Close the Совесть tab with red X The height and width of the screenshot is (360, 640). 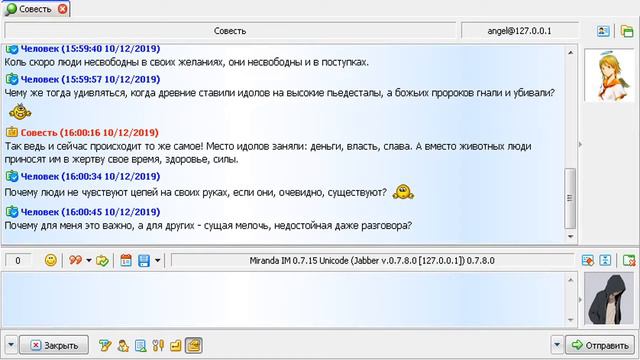pos(62,9)
